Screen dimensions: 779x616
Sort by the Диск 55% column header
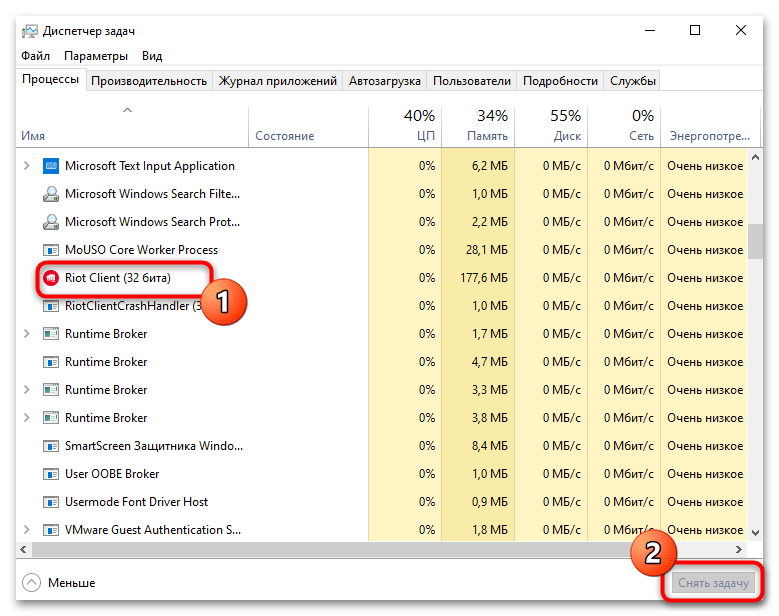point(551,127)
